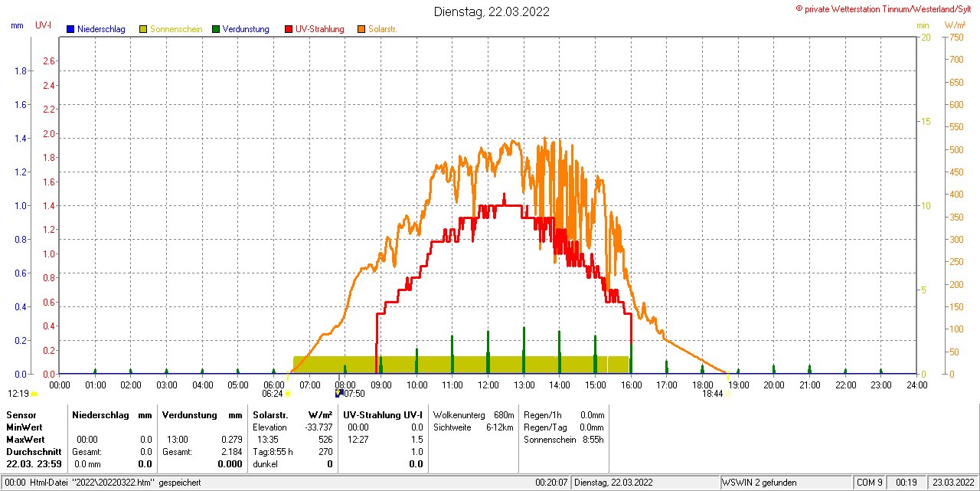Click the 22.03. 23:59 timestamp row label
The image size is (980, 491).
34,464
